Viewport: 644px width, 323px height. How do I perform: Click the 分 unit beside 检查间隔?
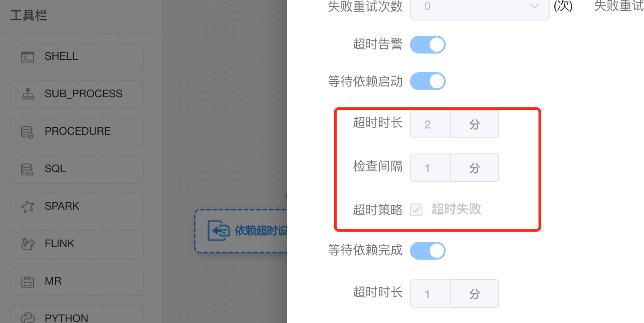[x=475, y=168]
